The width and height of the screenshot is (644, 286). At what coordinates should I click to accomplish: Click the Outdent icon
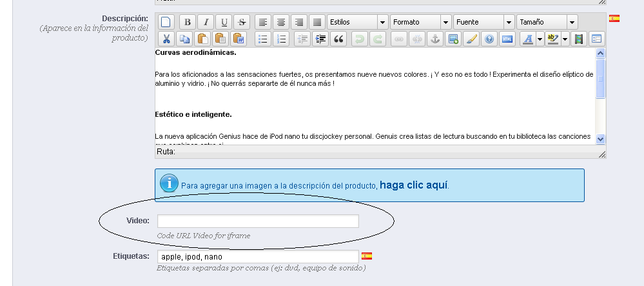tap(302, 39)
